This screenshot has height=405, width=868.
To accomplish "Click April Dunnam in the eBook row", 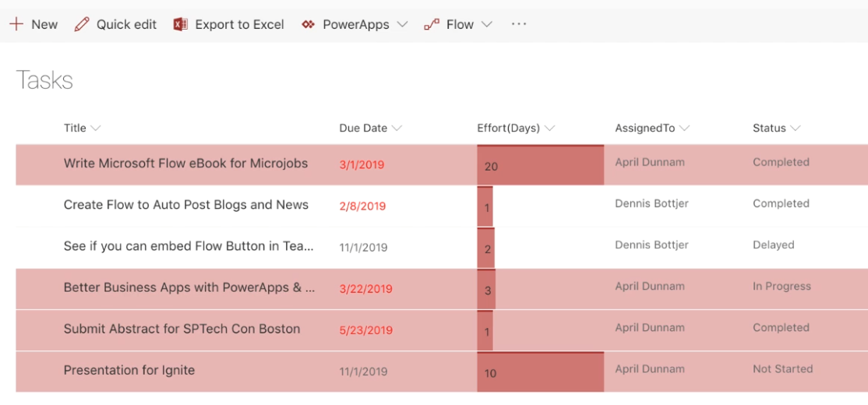I will [650, 162].
